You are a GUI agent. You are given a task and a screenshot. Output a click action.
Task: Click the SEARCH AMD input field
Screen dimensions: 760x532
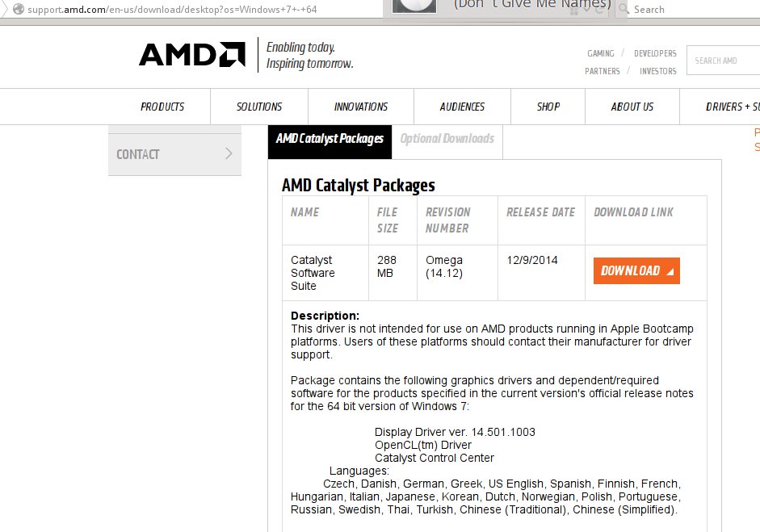point(723,61)
